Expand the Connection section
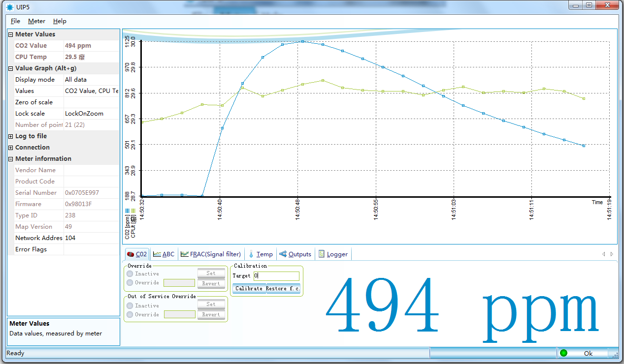The width and height of the screenshot is (624, 364). 11,148
